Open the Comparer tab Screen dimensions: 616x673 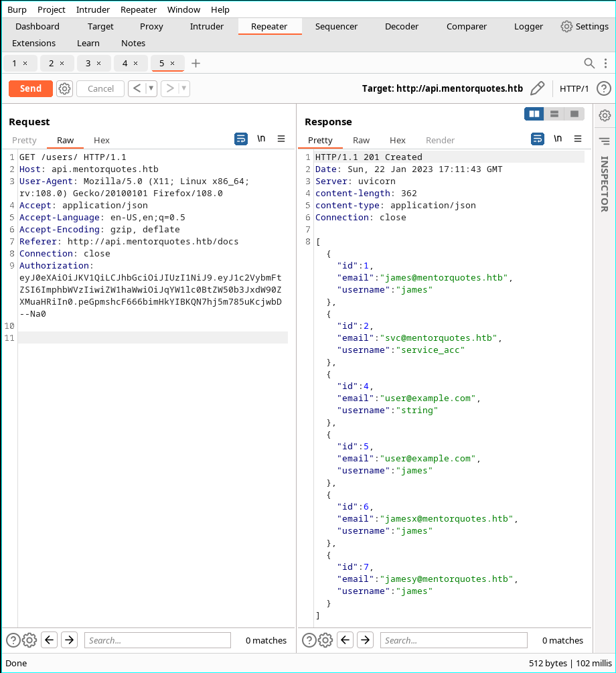466,27
